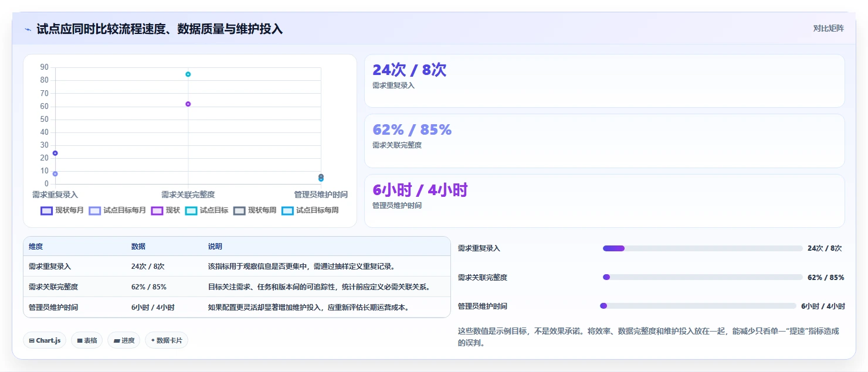The image size is (868, 372).
Task: Select the 62% / 85% metric card
Action: pos(605,141)
